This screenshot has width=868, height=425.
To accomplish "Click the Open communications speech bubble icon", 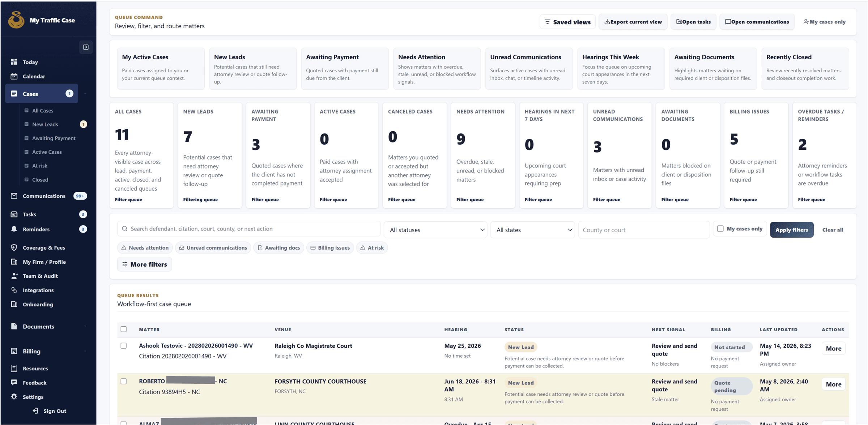I will pyautogui.click(x=728, y=22).
